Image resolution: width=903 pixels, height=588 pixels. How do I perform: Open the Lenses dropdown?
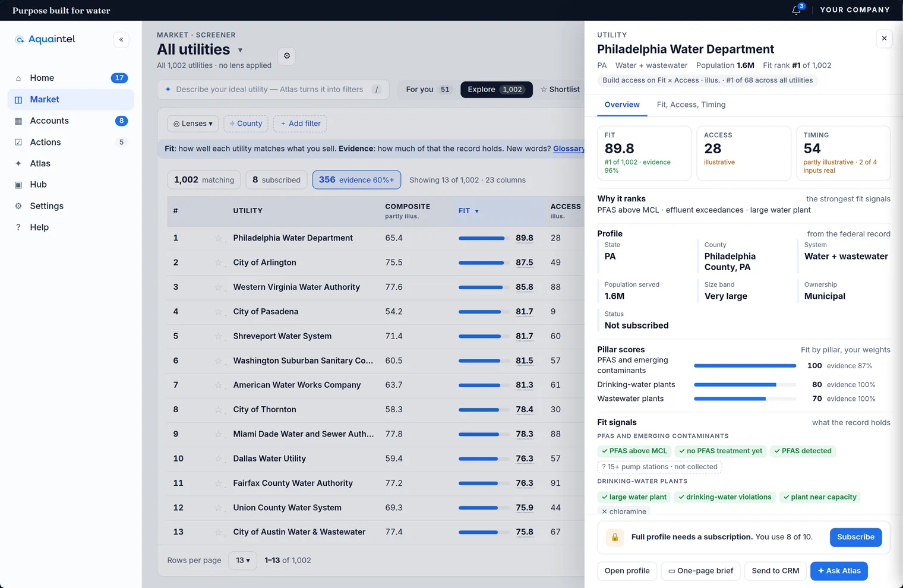(x=193, y=124)
